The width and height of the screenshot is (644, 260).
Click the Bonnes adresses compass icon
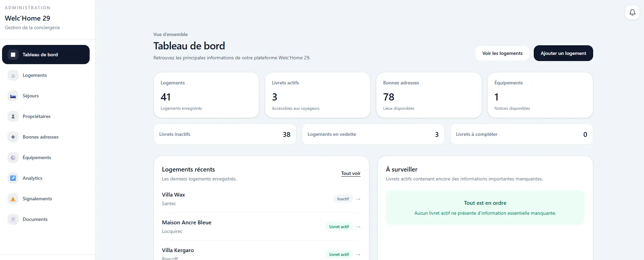click(13, 137)
